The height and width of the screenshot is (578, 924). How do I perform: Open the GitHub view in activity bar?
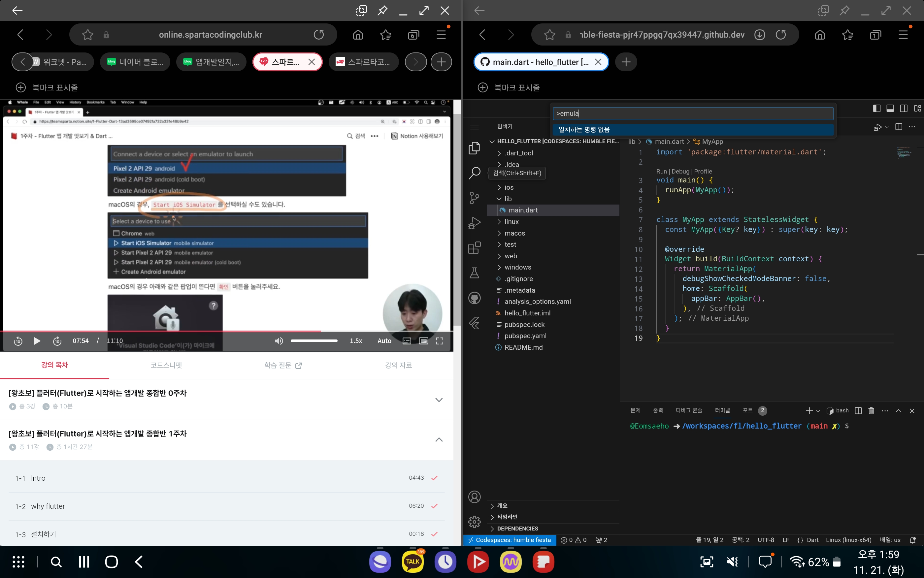475,298
